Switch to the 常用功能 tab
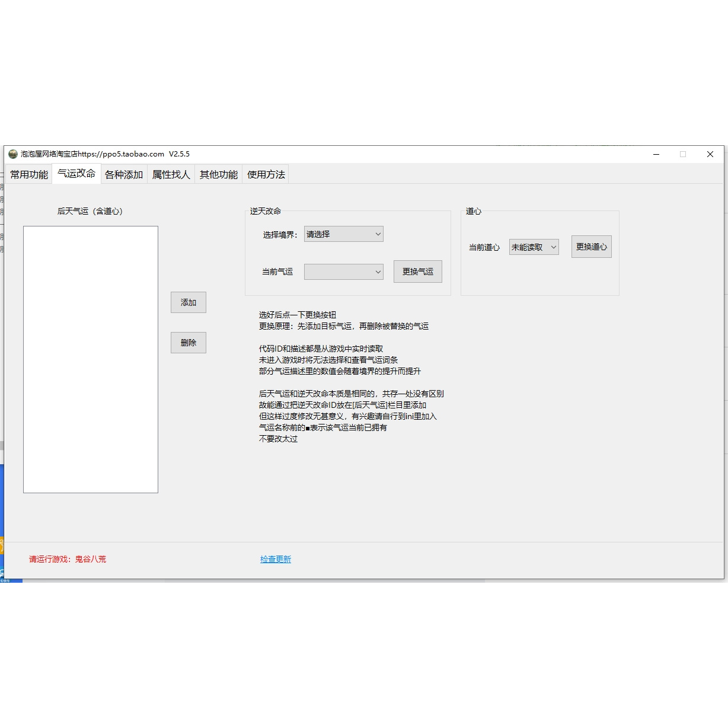 click(x=29, y=174)
